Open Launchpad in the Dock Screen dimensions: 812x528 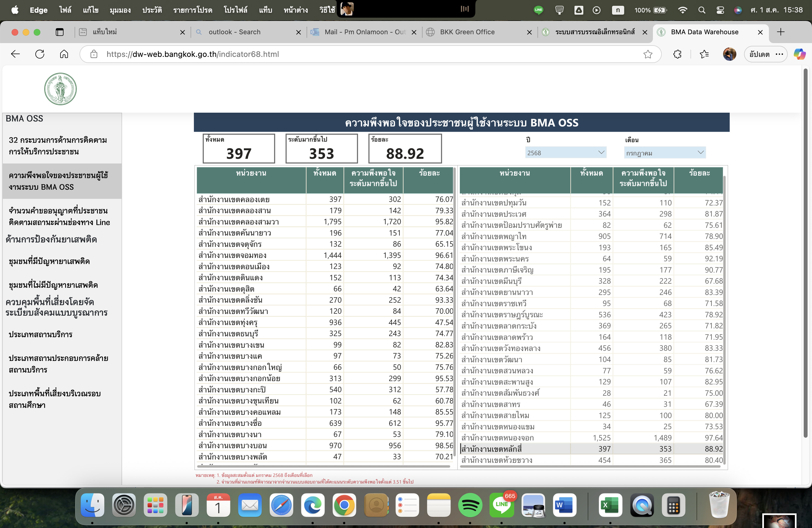click(155, 505)
